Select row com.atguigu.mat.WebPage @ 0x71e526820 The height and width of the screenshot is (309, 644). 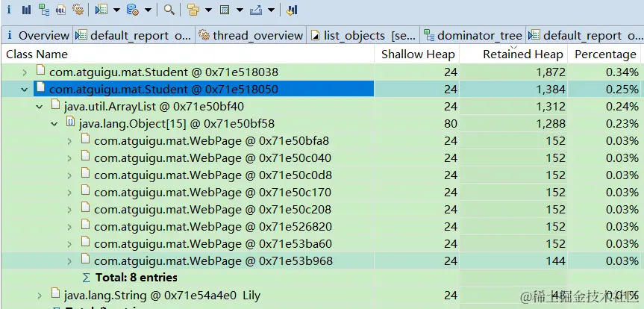(322, 227)
